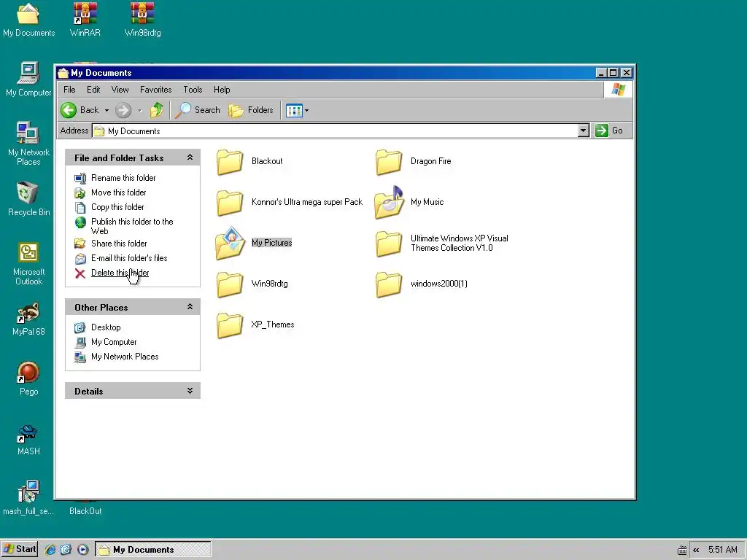Click Delete this folder link
Screen dimensions: 747x560
point(120,273)
